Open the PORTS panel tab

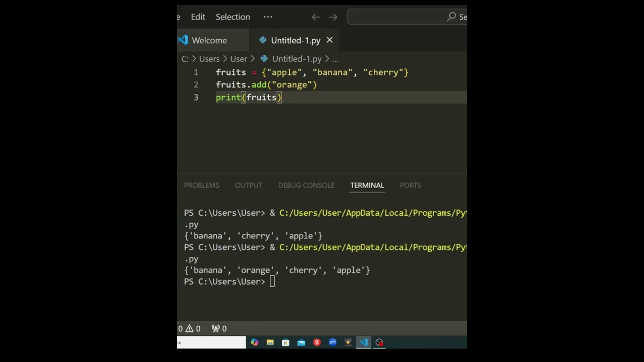click(x=411, y=186)
